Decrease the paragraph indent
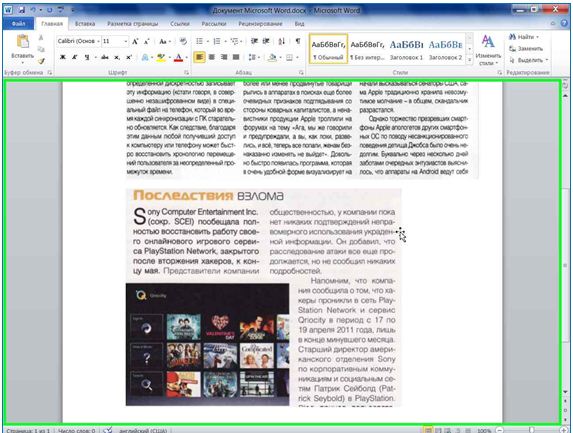The height and width of the screenshot is (433, 573). 254,41
